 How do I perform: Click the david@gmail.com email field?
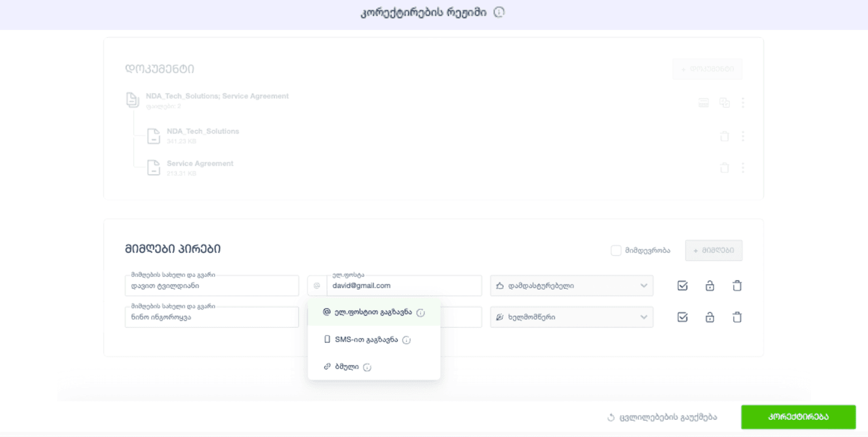pos(404,286)
